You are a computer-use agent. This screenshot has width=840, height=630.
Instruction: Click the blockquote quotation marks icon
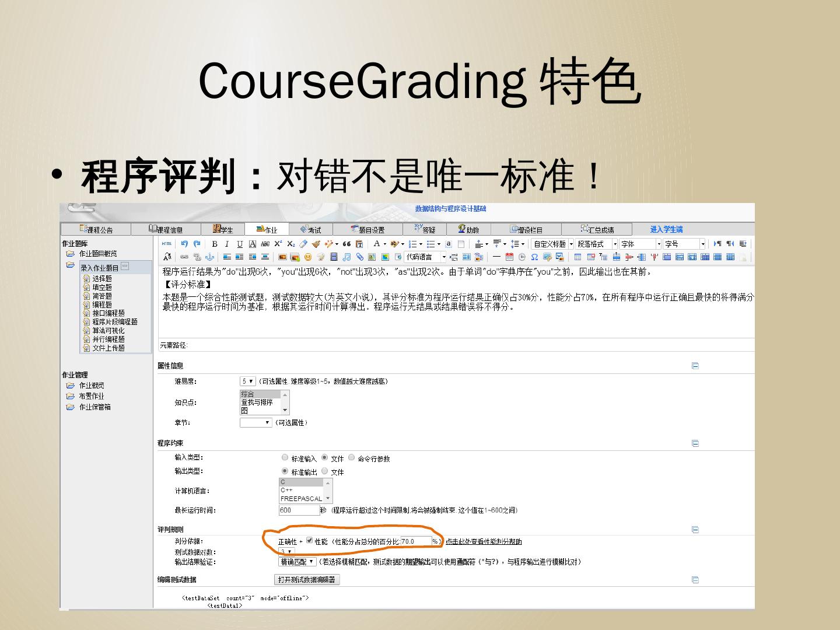346,244
